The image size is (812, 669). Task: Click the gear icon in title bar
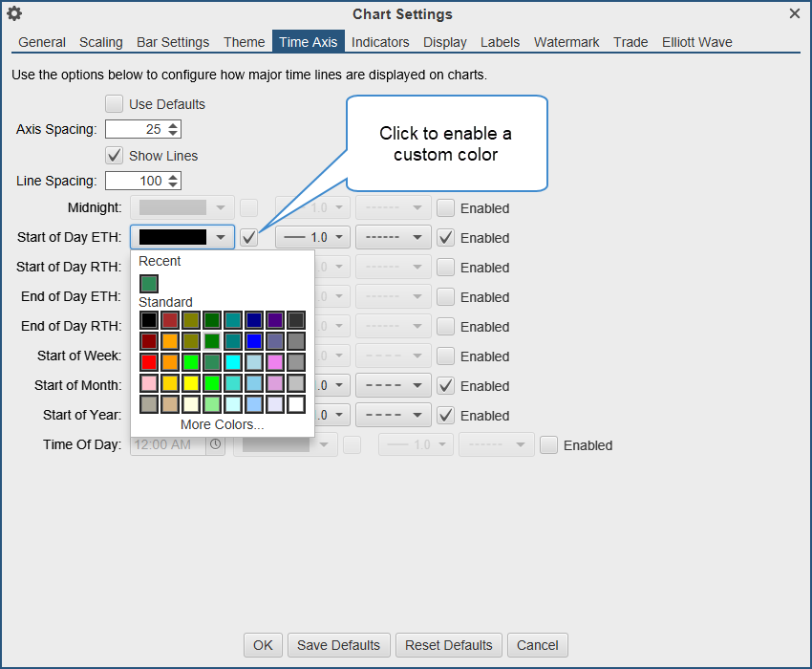(x=14, y=13)
